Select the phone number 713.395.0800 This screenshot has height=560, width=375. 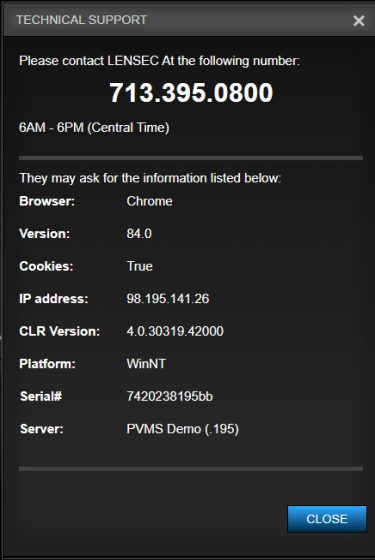(191, 92)
